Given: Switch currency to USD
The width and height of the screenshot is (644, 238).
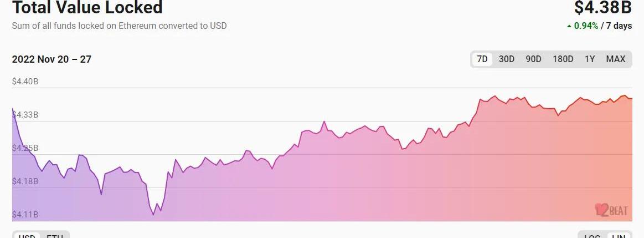Looking at the screenshot, I should coord(27,236).
